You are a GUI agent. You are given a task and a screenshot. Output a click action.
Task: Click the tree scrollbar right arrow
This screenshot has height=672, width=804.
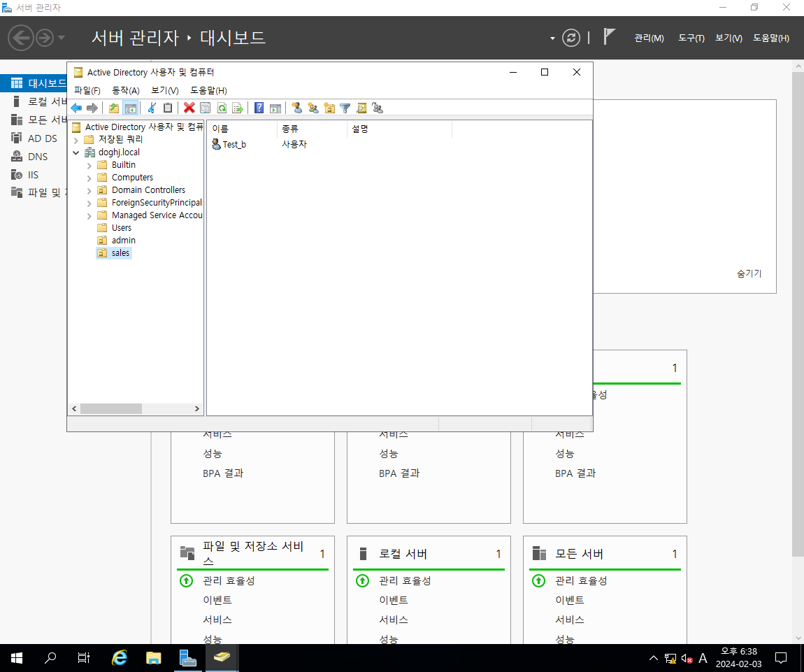coord(197,409)
